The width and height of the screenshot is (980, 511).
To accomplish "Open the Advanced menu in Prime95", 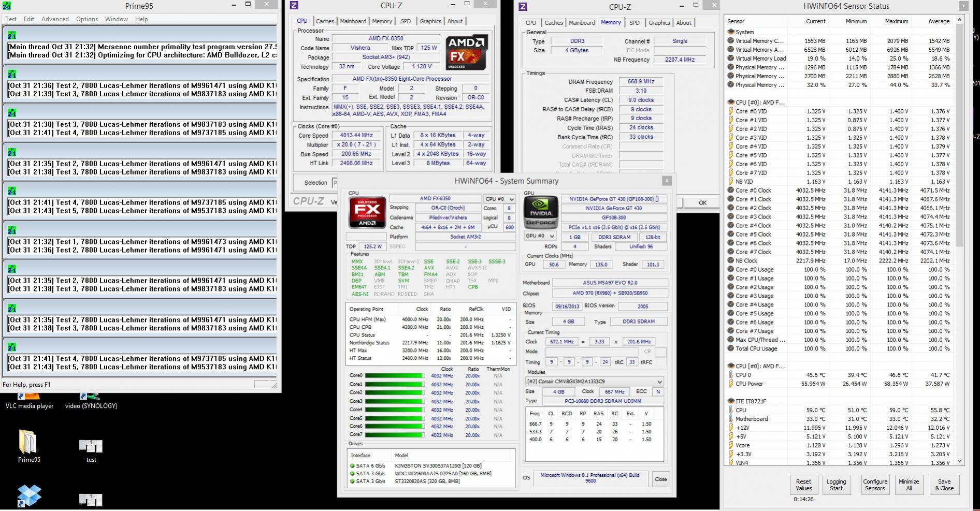I will [55, 19].
